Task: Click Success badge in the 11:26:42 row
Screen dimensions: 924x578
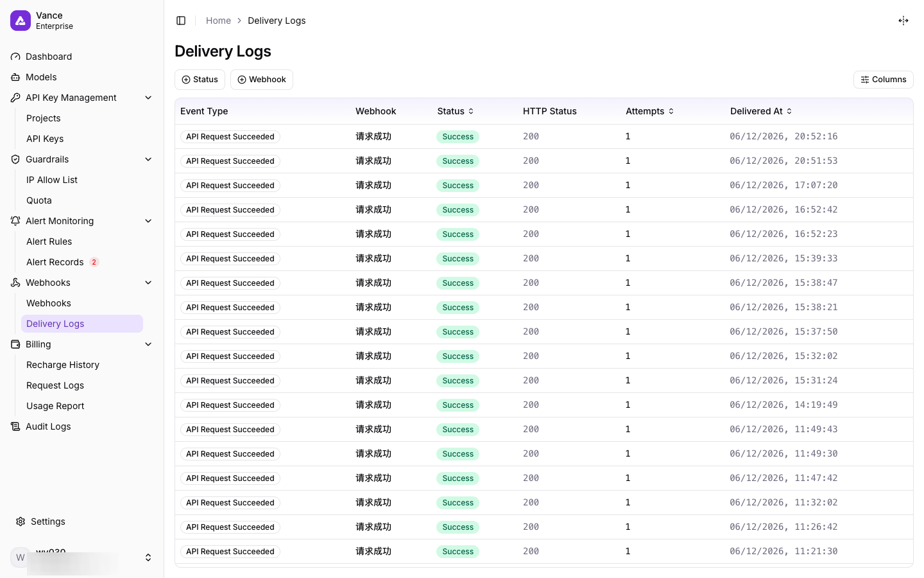Action: [458, 527]
